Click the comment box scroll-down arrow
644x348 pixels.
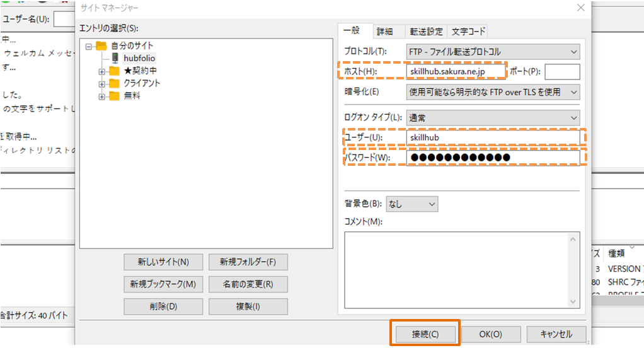[573, 301]
